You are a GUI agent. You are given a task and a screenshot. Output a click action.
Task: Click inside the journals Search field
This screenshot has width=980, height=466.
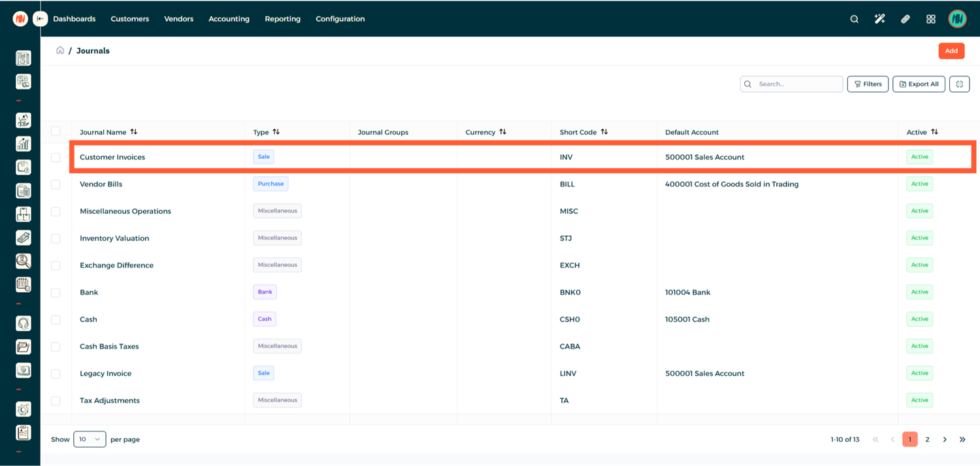pos(798,84)
